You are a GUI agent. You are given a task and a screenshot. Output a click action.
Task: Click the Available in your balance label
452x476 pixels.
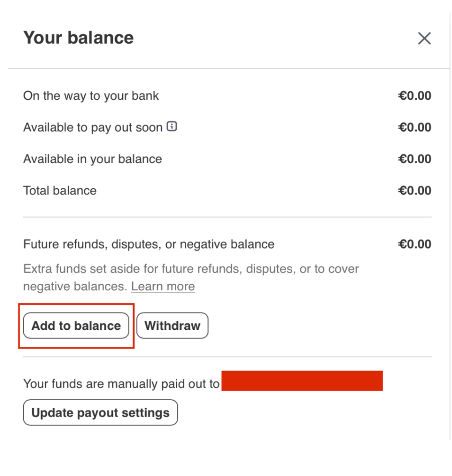(92, 159)
